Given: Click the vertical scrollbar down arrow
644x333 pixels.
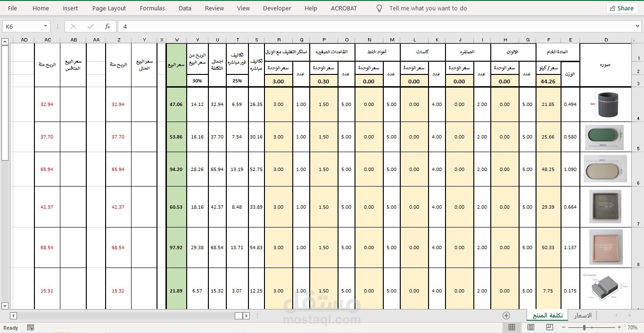Looking at the screenshot, I should [5, 306].
